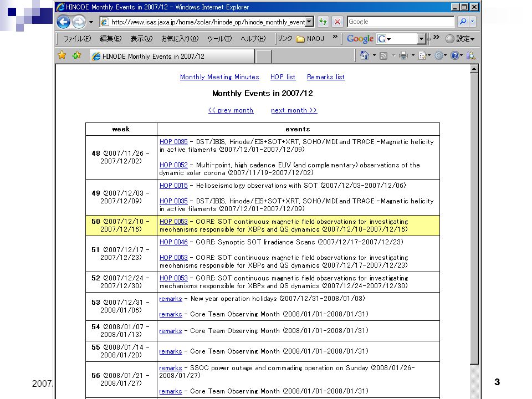Open the recent pages dropdown beside Forward

tap(91, 22)
